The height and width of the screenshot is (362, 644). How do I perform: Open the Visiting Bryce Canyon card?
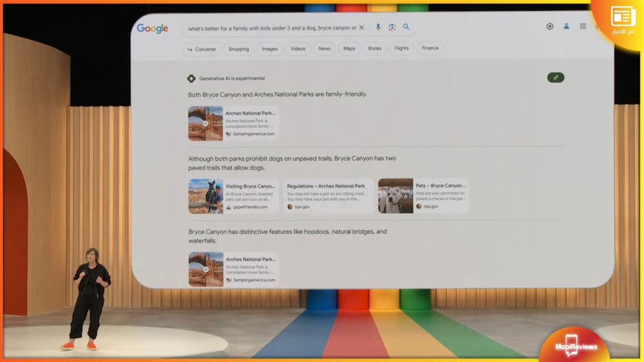[234, 196]
